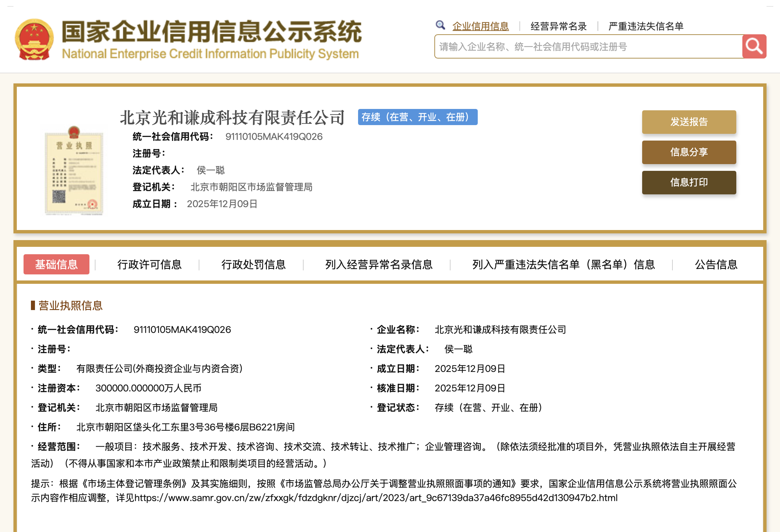Viewport: 780px width, 532px height.
Task: Switch to the 行政许可信息 tab
Action: 150,265
